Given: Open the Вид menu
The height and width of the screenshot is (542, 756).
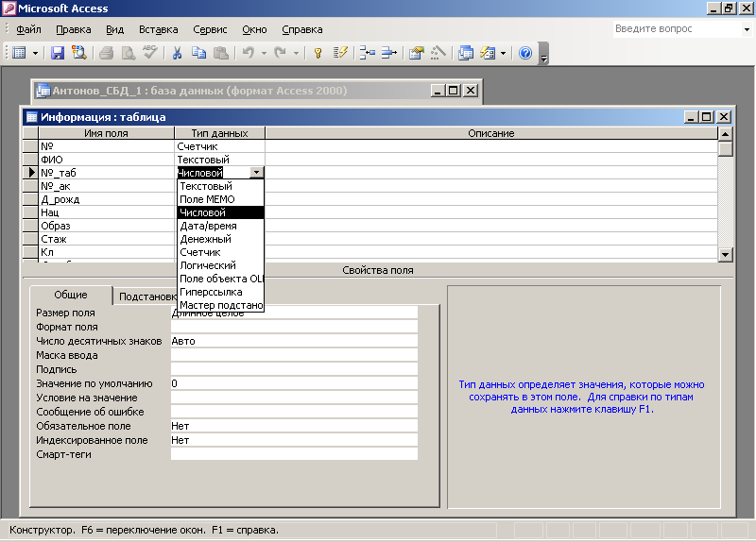Looking at the screenshot, I should point(114,29).
